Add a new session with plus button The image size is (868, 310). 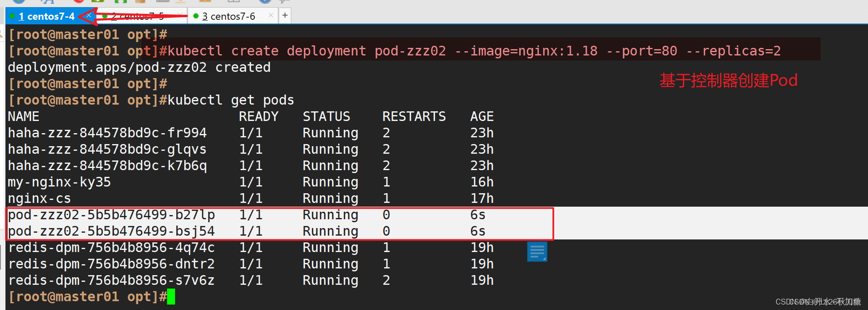pyautogui.click(x=285, y=16)
